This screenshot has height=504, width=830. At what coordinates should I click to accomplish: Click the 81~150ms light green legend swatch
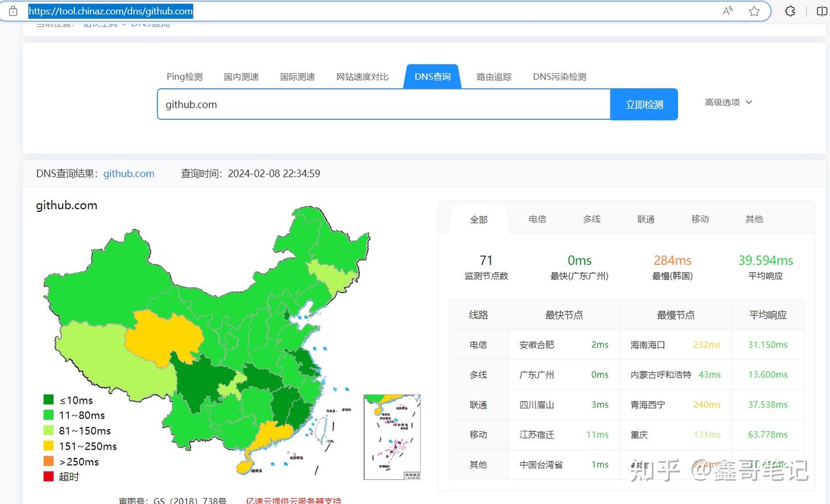coord(48,430)
